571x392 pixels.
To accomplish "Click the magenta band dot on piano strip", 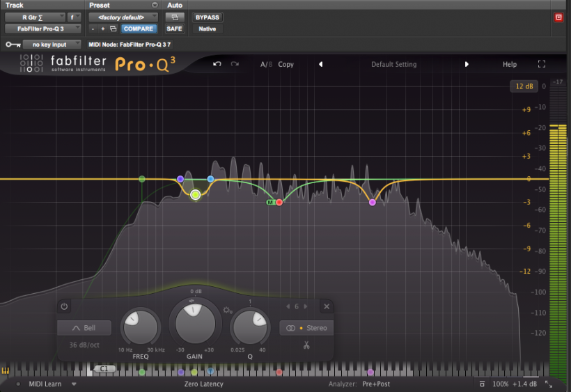I will coord(370,372).
